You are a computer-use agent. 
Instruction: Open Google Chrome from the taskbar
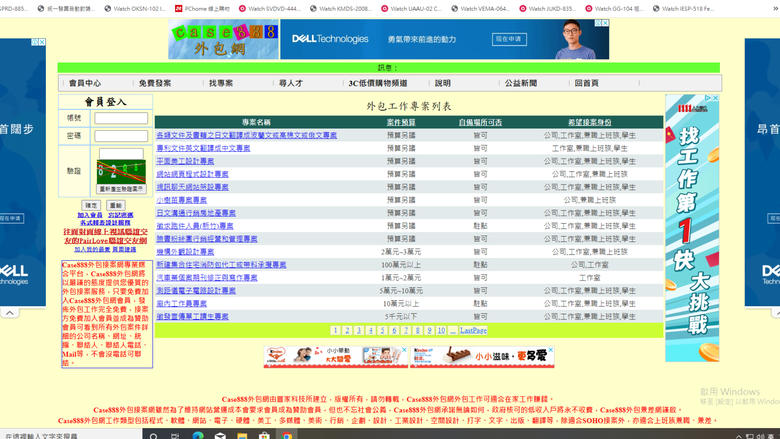[287, 436]
